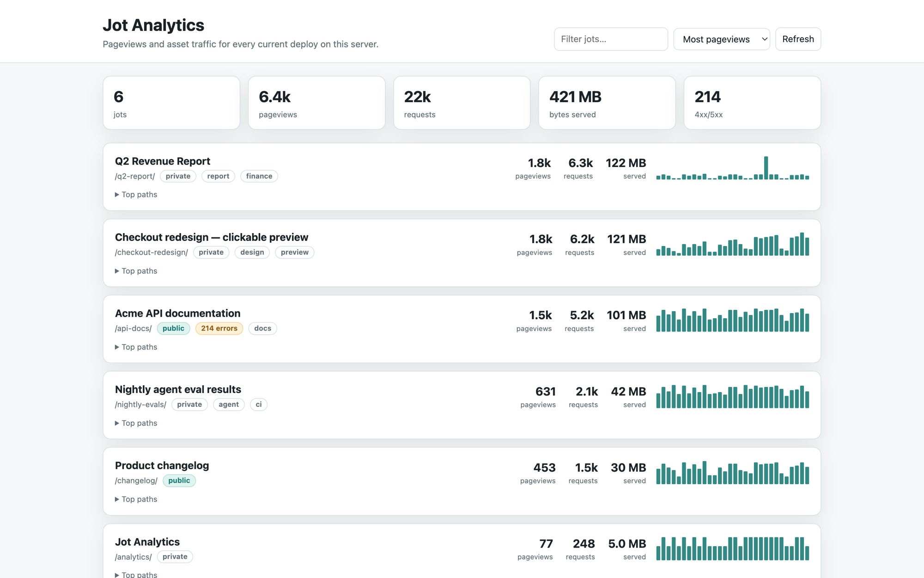924x578 pixels.
Task: Click 122 MB served on Q2 Revenue Report
Action: (x=626, y=169)
